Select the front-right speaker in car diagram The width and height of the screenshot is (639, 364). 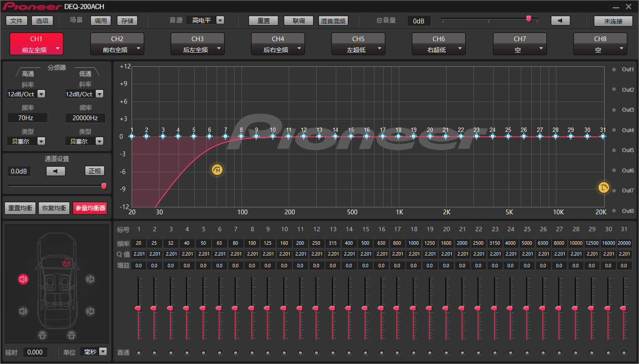click(90, 279)
